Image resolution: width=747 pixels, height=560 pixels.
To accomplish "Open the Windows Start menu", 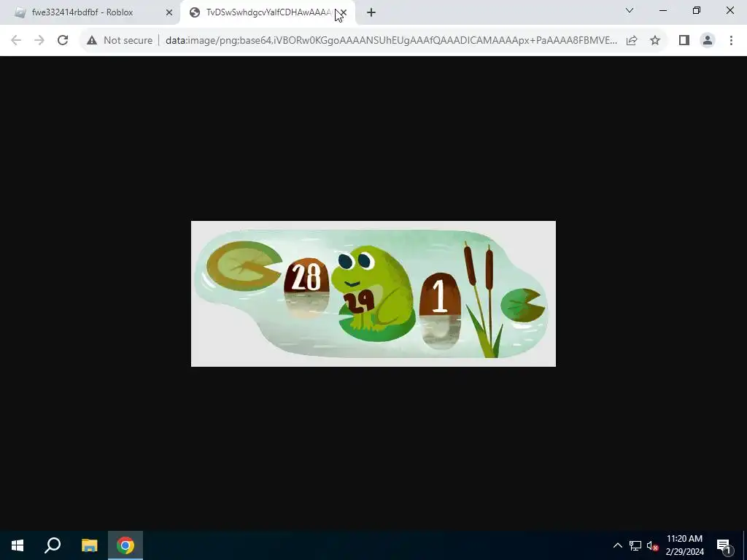I will coord(18,545).
